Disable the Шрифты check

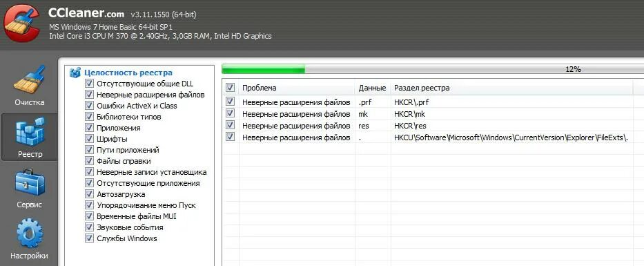89,139
